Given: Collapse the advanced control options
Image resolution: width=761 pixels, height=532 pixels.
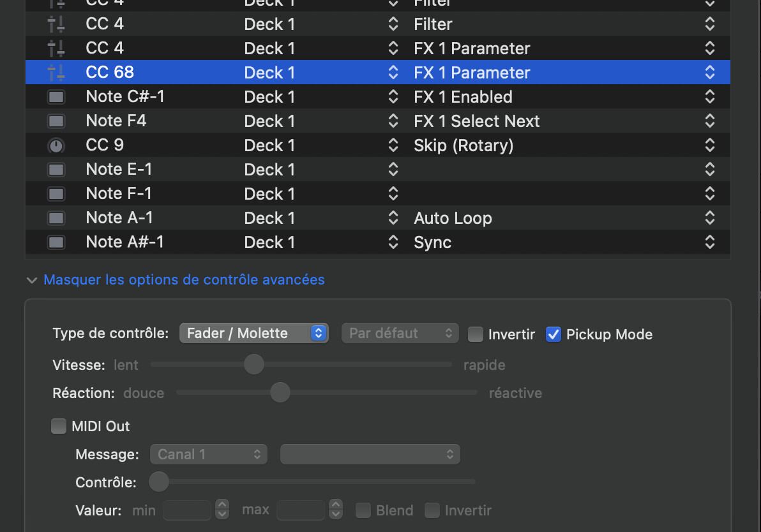Looking at the screenshot, I should click(x=184, y=279).
